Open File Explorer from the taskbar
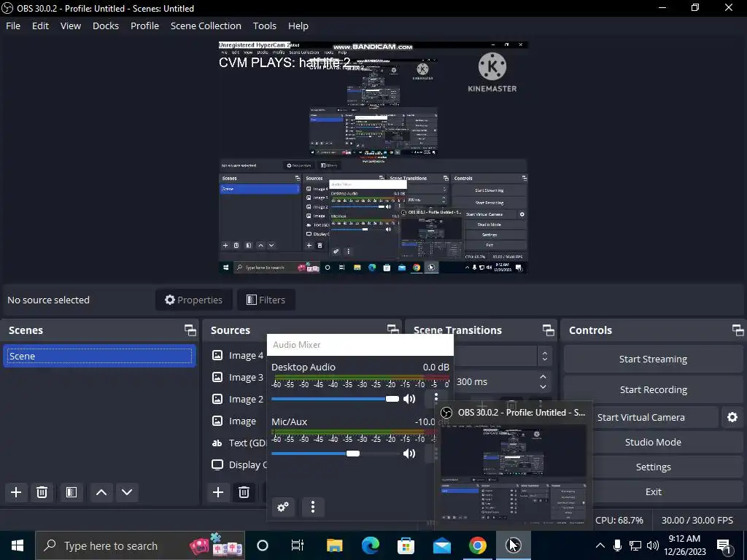Image resolution: width=747 pixels, height=560 pixels. pyautogui.click(x=334, y=545)
